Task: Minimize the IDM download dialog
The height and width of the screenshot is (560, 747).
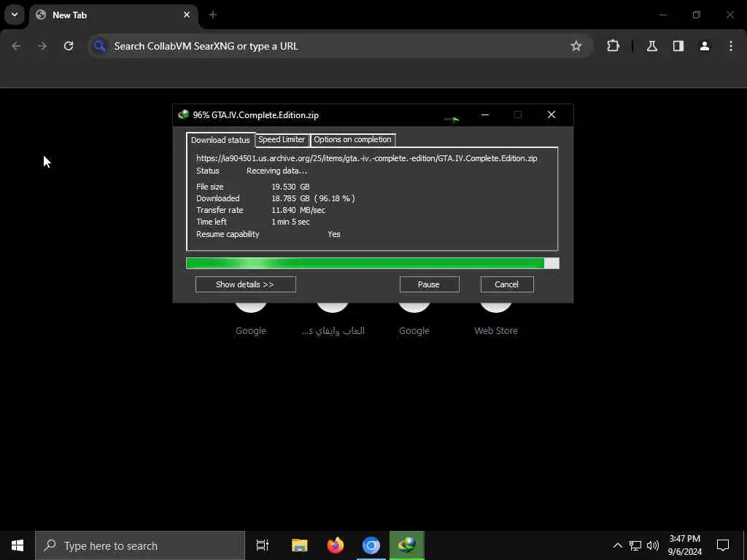Action: coord(485,114)
